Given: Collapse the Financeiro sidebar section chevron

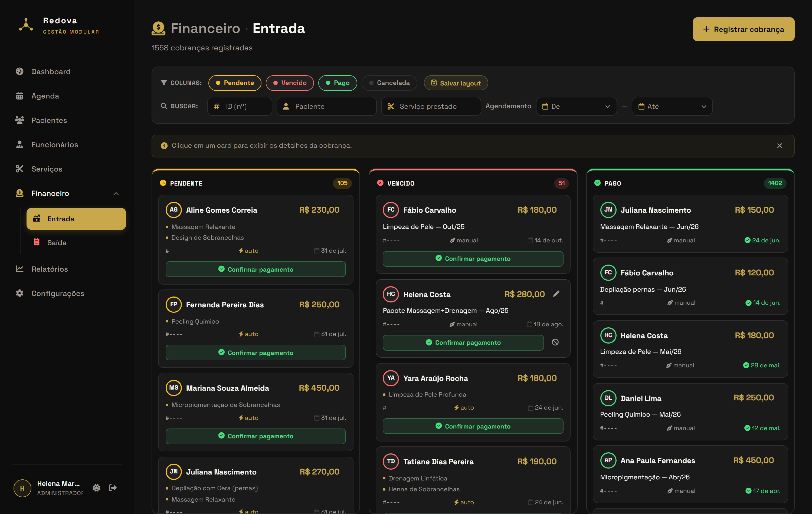Looking at the screenshot, I should point(116,193).
